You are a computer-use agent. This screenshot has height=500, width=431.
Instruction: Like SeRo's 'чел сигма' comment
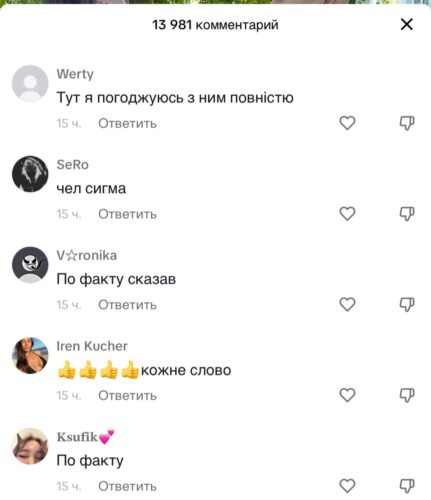(347, 214)
